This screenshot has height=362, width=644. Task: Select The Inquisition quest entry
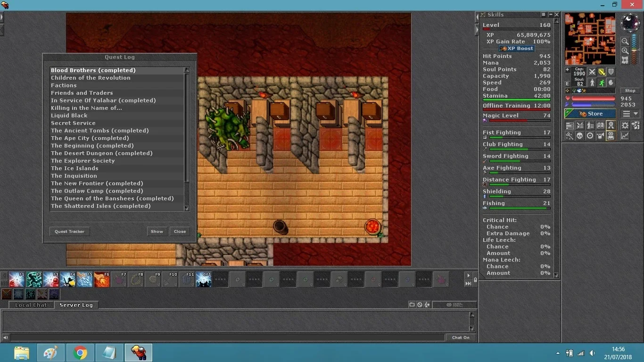coord(117,176)
